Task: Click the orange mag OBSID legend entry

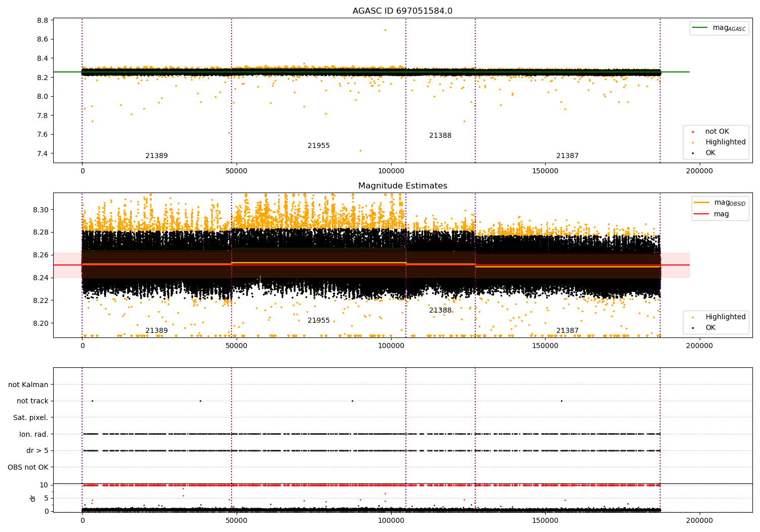Action: [x=719, y=203]
